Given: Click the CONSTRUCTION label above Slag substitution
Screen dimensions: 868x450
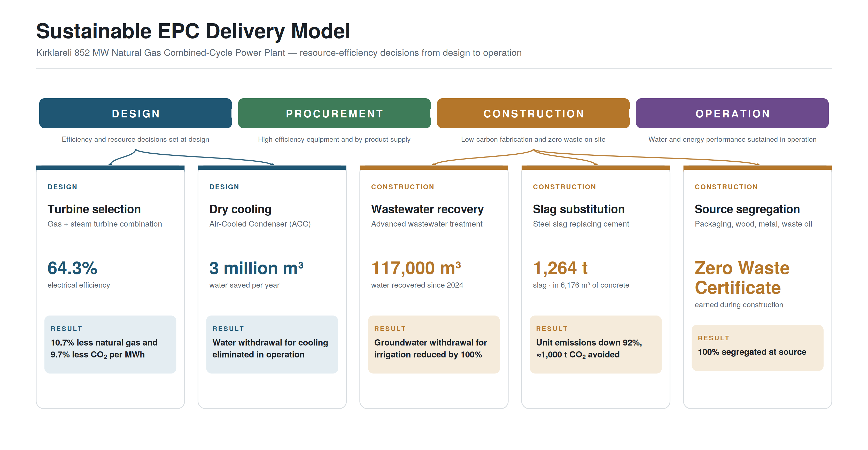Looking at the screenshot, I should pyautogui.click(x=564, y=187).
